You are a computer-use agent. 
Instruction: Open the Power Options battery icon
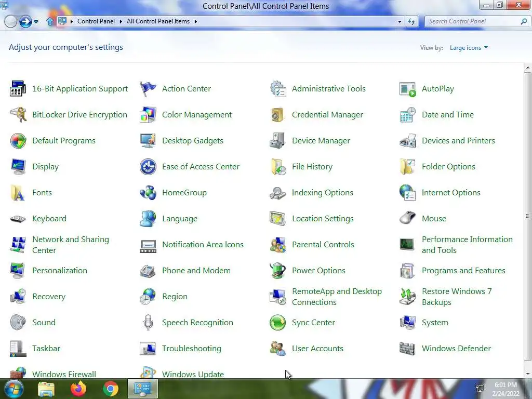click(278, 271)
